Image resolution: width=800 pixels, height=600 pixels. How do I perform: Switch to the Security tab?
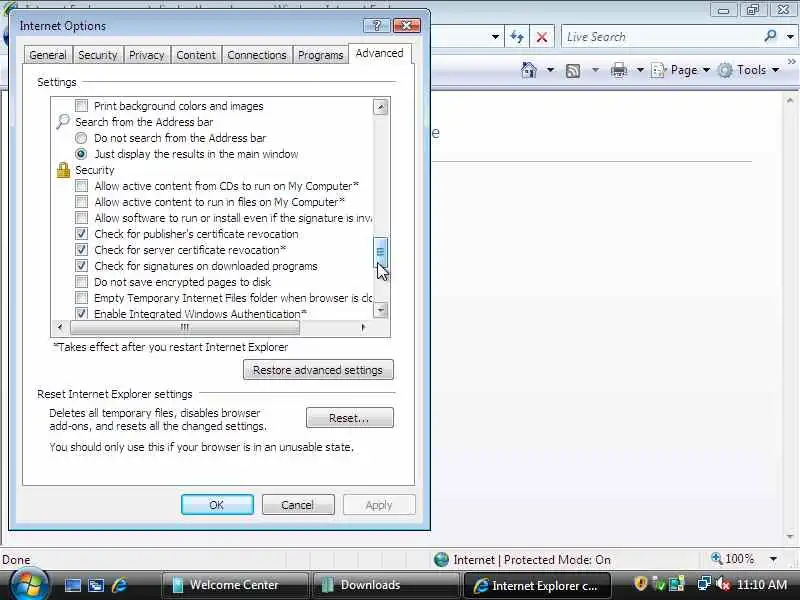[97, 55]
